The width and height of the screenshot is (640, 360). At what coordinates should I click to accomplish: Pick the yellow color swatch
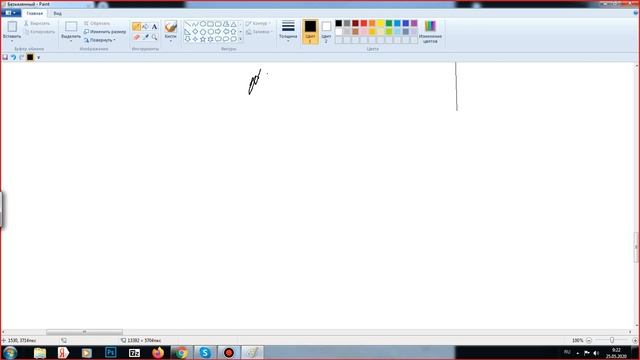380,23
